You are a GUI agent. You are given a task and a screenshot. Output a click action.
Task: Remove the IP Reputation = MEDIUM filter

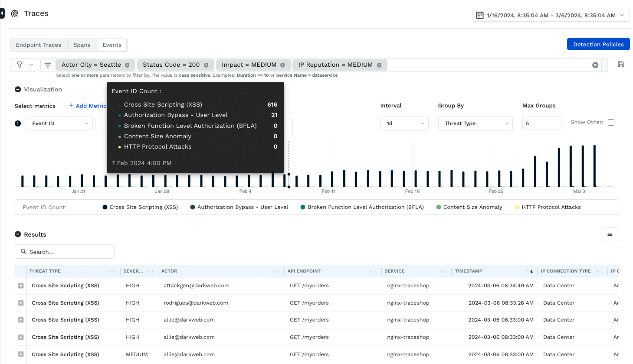[x=379, y=65]
